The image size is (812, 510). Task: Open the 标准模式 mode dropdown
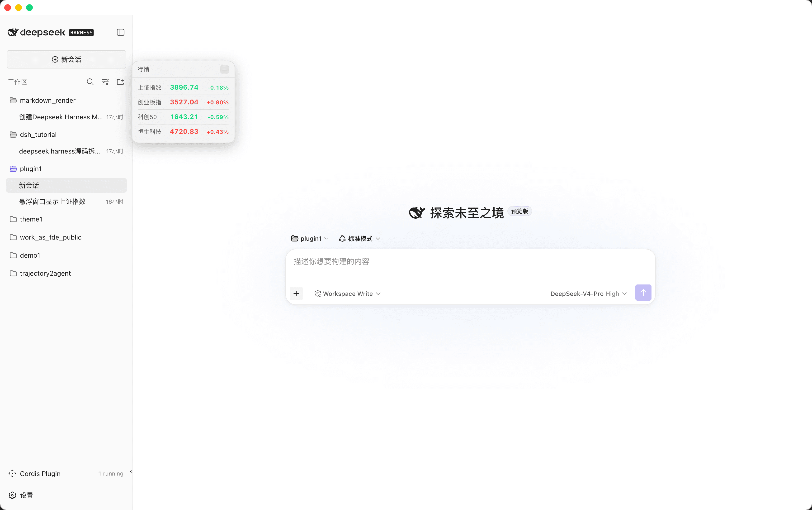pyautogui.click(x=359, y=238)
